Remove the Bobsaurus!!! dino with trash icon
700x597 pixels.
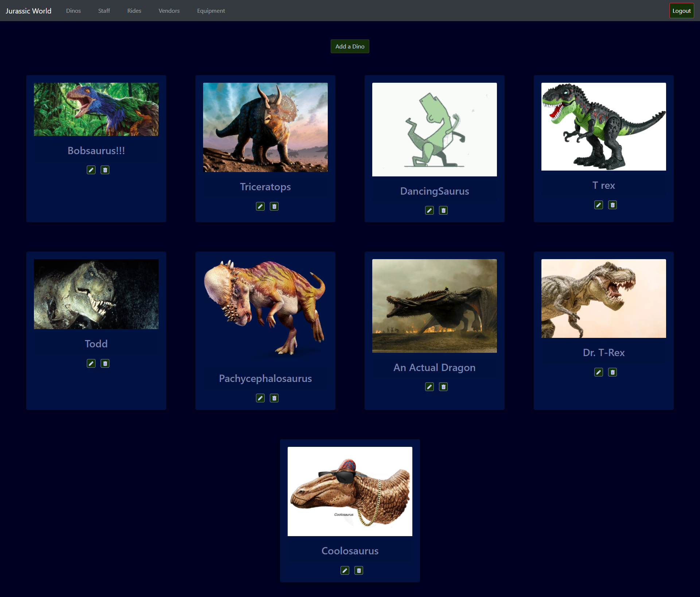point(105,170)
